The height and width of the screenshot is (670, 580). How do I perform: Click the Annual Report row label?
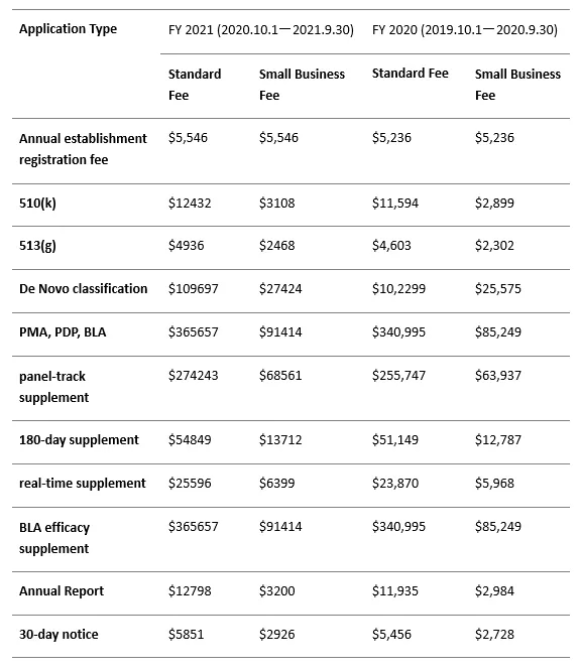coord(62,591)
